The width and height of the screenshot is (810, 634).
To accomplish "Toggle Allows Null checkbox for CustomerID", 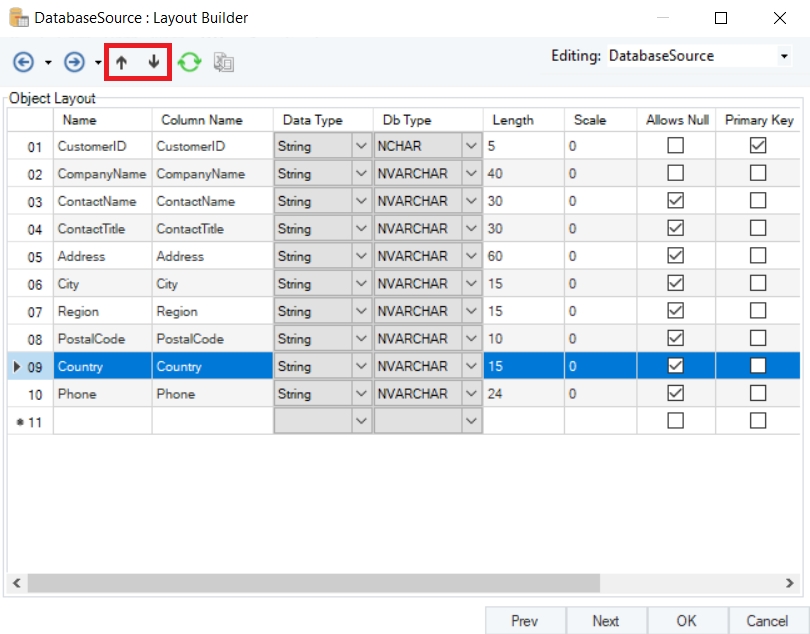I will (x=676, y=146).
